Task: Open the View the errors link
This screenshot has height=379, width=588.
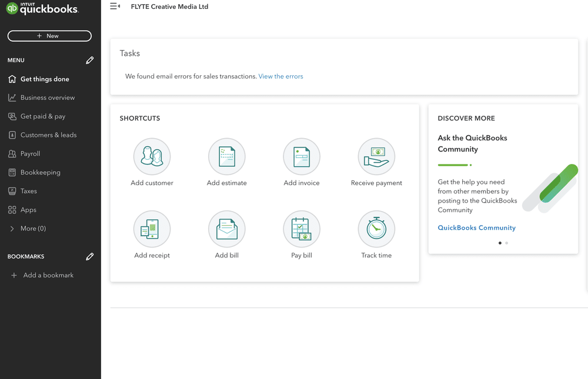Action: pyautogui.click(x=280, y=76)
